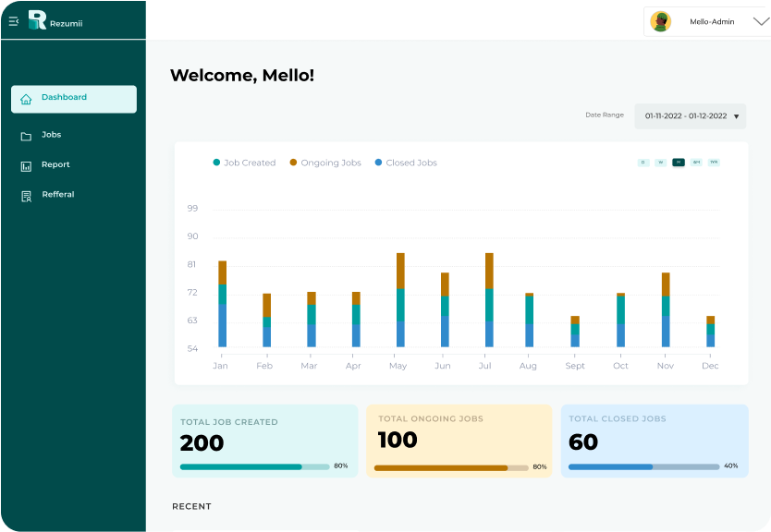Viewport: 771px width, 532px height.
Task: Select the W weekly chart range
Action: click(660, 163)
